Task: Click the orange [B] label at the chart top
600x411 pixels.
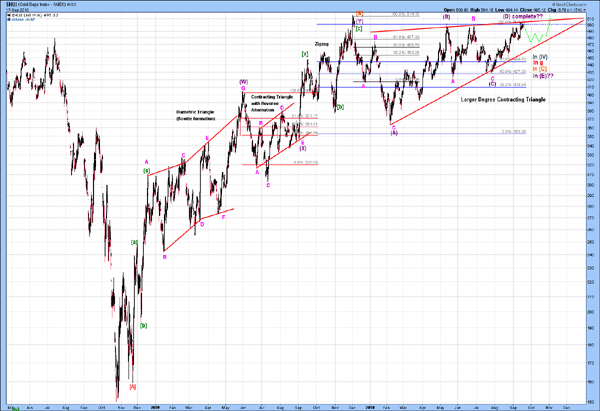Action: 359,14
